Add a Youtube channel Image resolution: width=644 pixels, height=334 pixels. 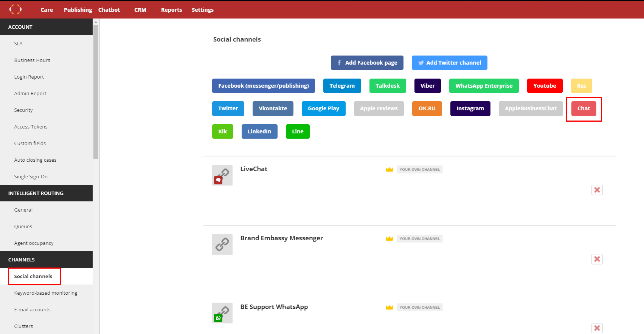coord(545,86)
